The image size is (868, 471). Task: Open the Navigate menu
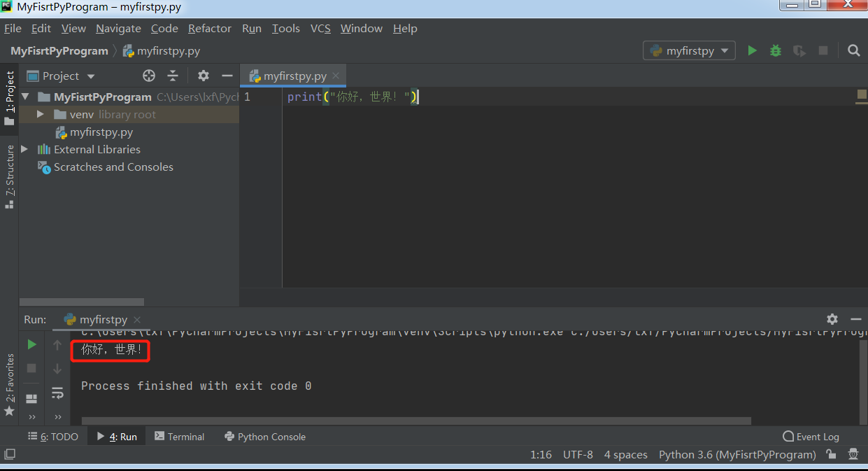[118, 29]
